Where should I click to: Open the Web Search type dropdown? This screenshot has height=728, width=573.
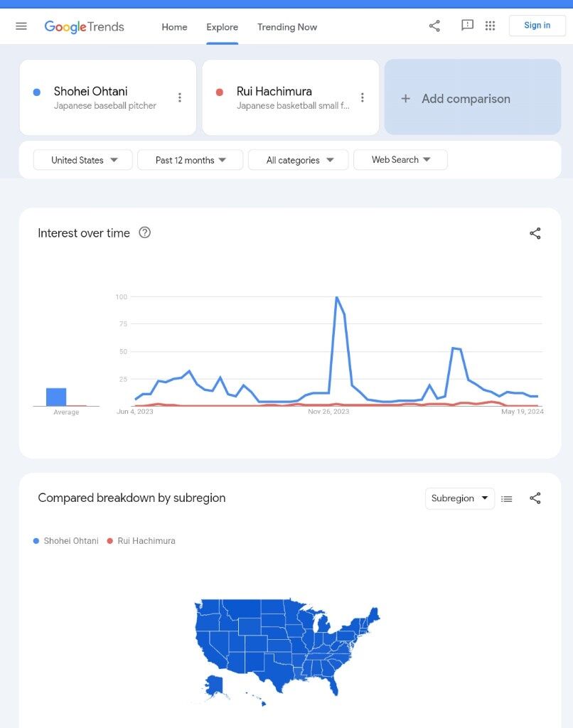(x=400, y=160)
